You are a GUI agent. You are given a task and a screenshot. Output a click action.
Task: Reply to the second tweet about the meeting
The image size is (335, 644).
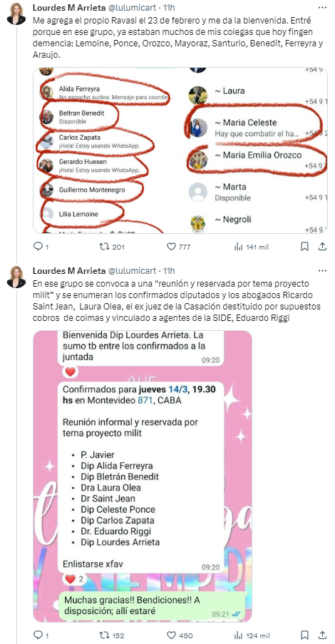41,635
